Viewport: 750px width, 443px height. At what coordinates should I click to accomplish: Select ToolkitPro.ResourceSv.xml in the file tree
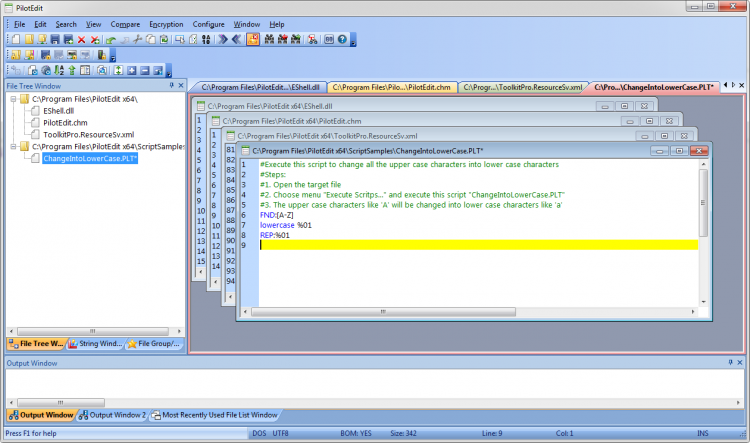coord(88,134)
